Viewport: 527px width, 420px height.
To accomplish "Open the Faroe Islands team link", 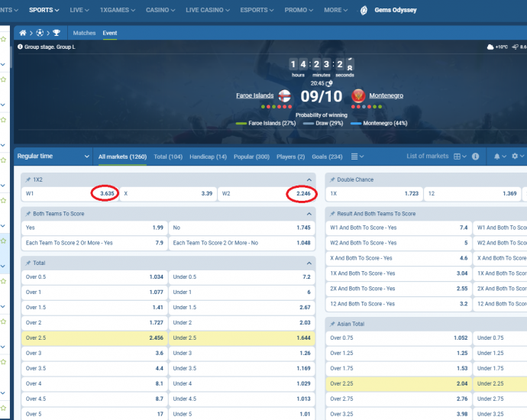I will pos(255,95).
